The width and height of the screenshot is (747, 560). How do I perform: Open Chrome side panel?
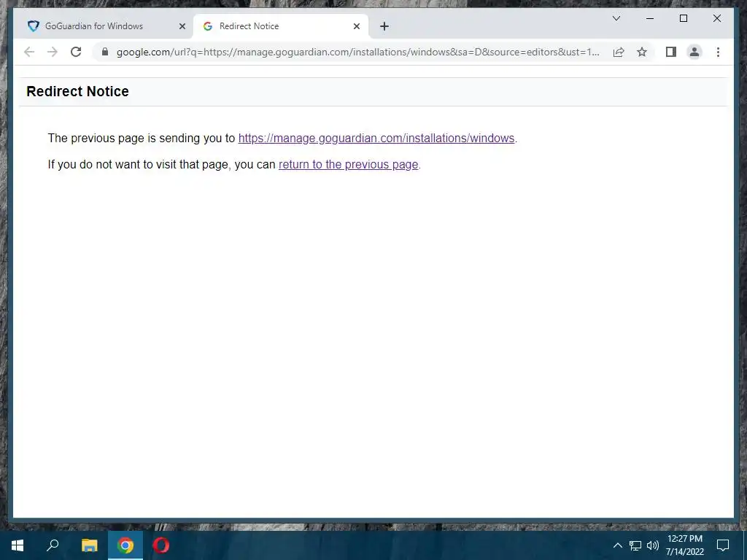pyautogui.click(x=671, y=52)
